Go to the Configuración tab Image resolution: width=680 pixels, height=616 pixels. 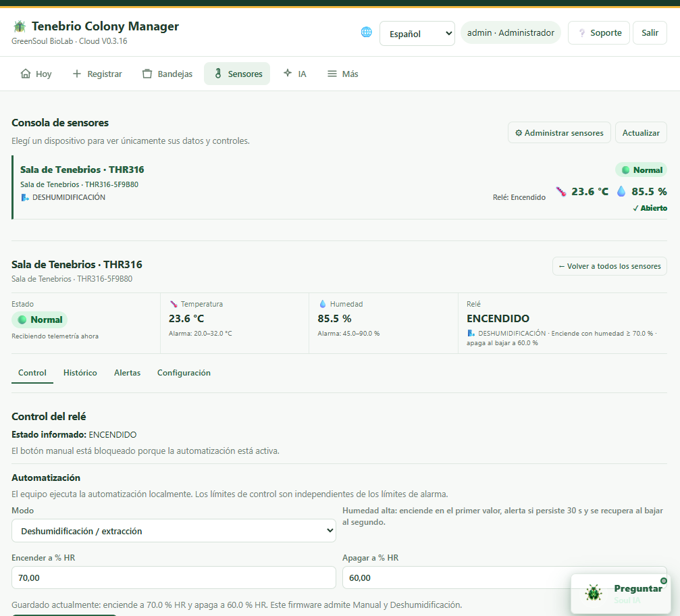pos(184,373)
